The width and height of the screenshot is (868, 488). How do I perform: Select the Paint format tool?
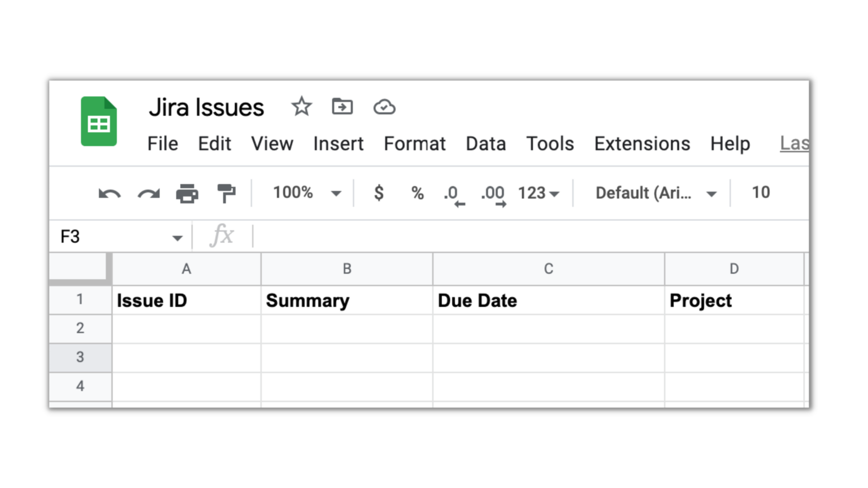coord(226,193)
